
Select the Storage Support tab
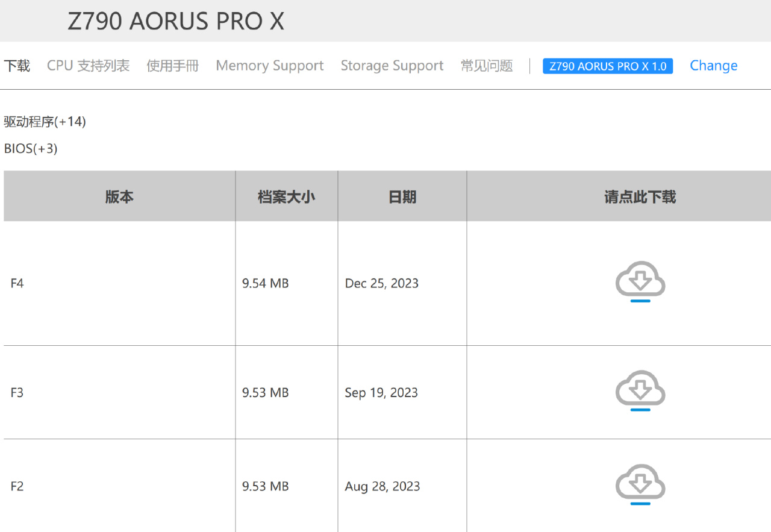[x=392, y=66]
